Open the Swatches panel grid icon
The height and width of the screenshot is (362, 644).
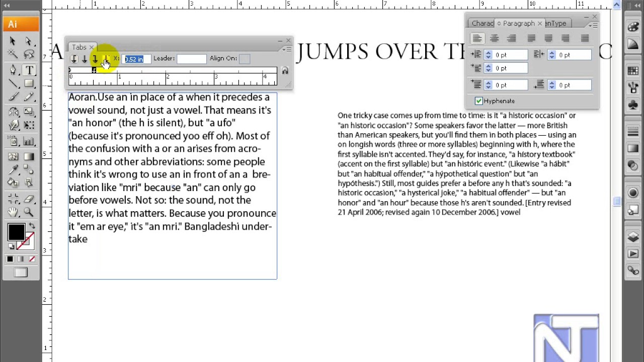pyautogui.click(x=633, y=71)
